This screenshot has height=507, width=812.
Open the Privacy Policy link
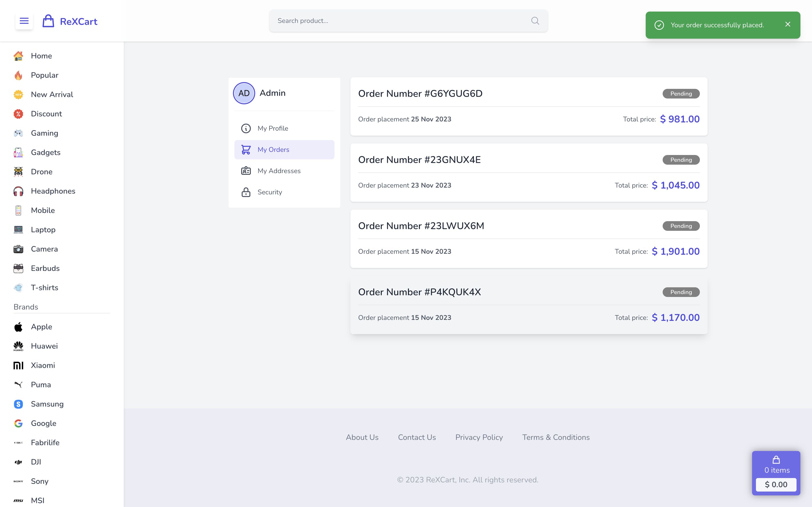point(479,437)
